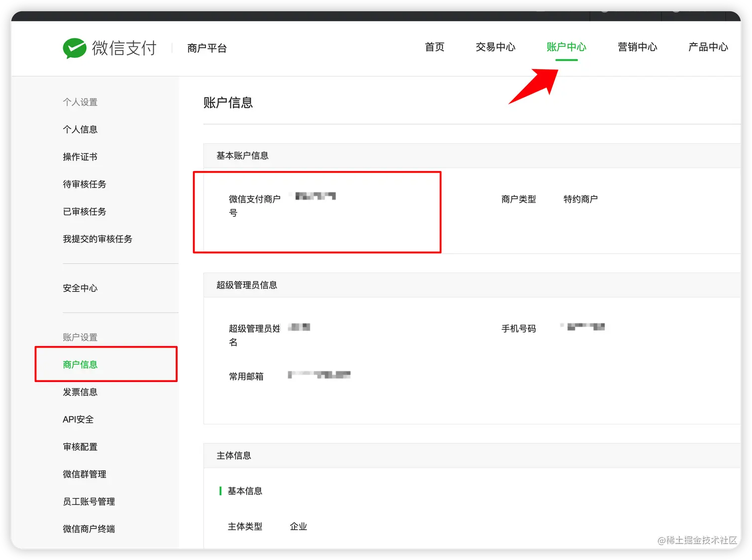
Task: Click the 账户设置 sidebar group label
Action: tap(80, 337)
